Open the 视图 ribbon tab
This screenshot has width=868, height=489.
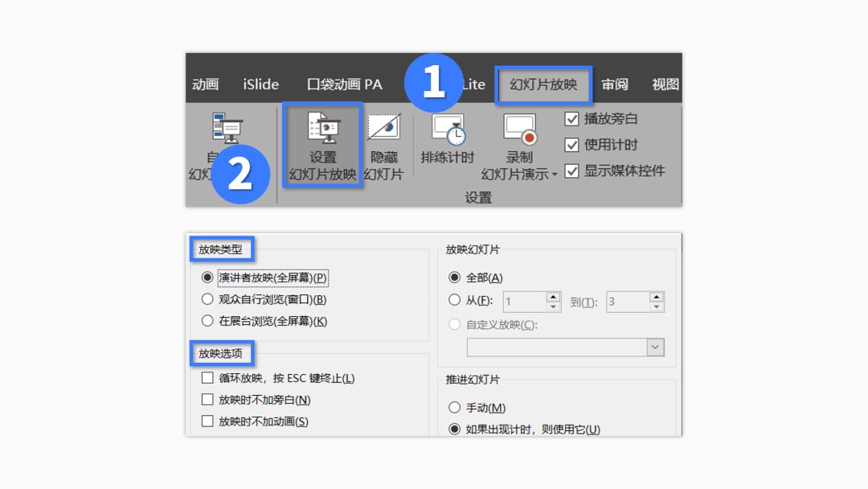pyautogui.click(x=665, y=84)
